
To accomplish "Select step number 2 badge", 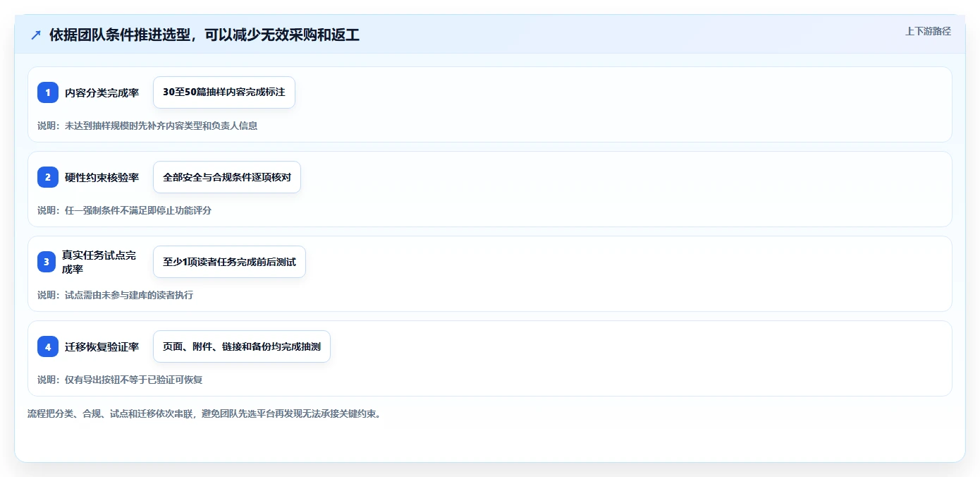I will click(48, 177).
